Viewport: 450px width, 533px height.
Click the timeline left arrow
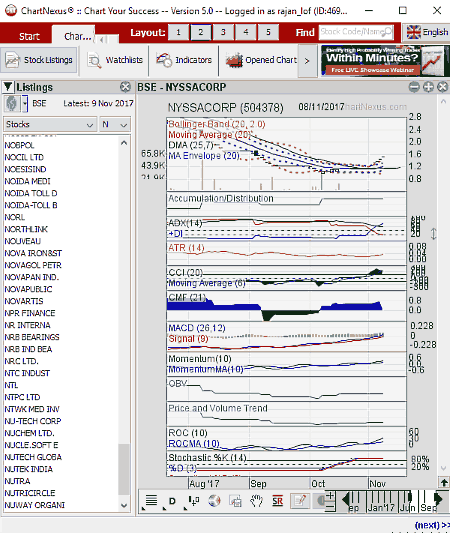345,499
